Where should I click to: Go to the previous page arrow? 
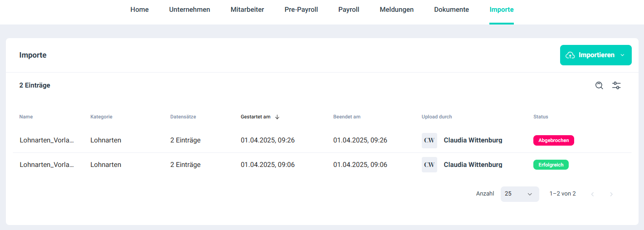[x=592, y=194]
